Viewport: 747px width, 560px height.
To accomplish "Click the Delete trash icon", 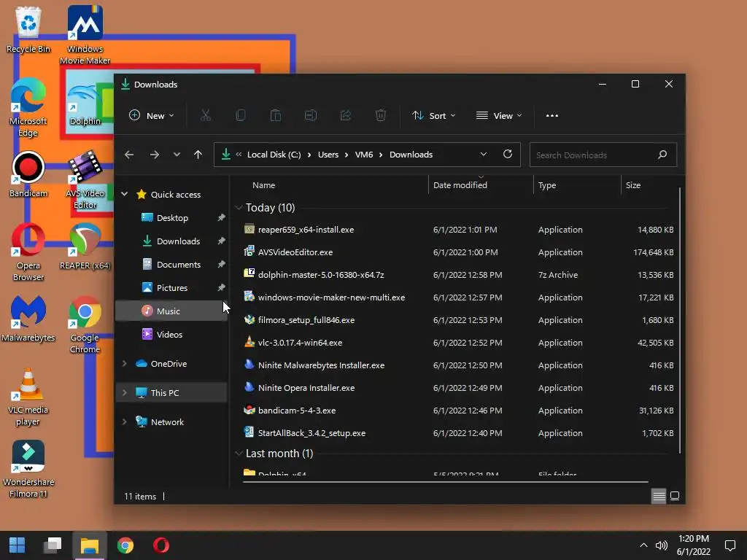I will [381, 116].
